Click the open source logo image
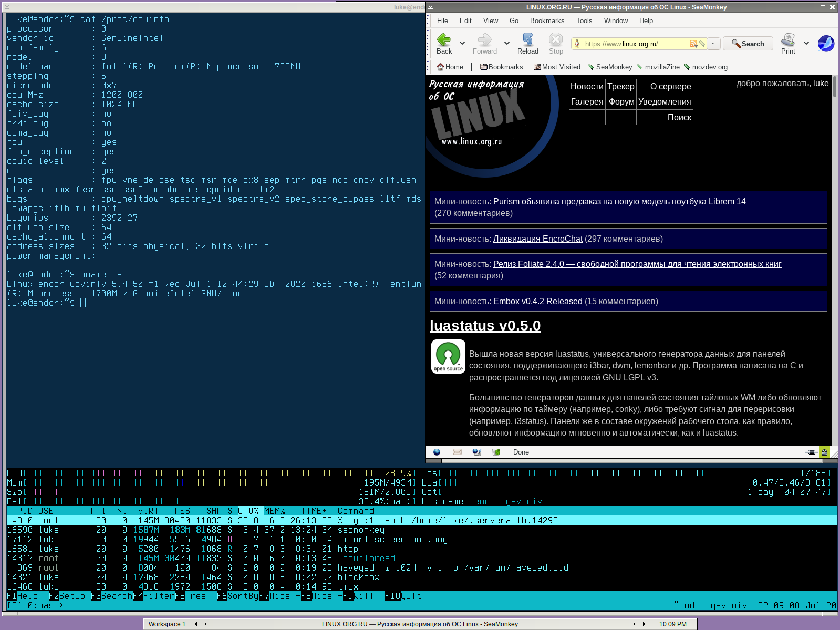Image resolution: width=840 pixels, height=630 pixels. coord(448,356)
